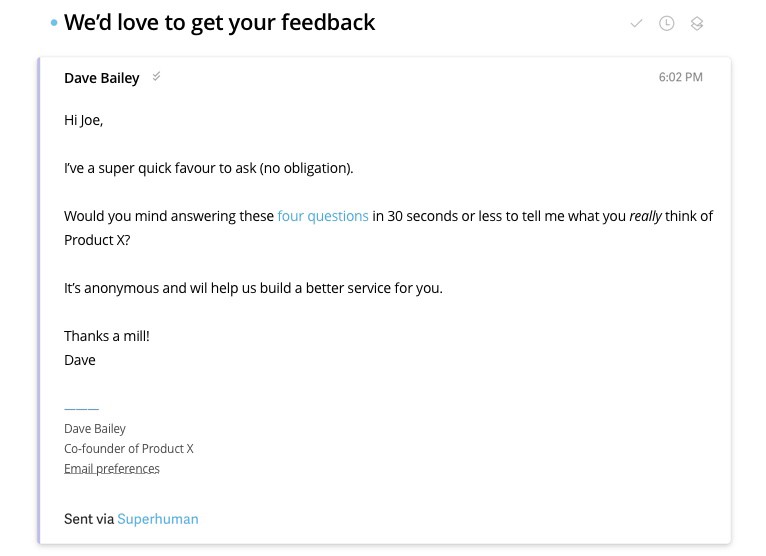Open the "Email preferences" link
Viewport: 766px width, 556px height.
[112, 469]
